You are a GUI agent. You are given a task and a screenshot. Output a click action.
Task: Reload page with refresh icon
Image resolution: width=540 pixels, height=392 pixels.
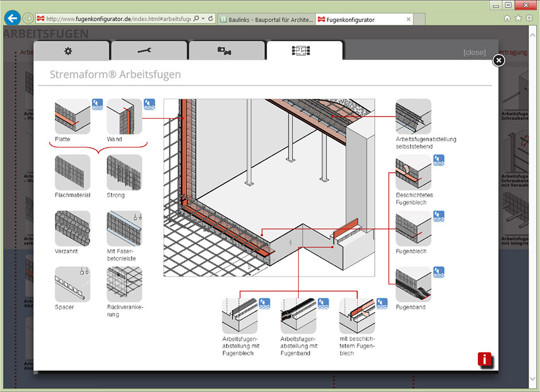tap(211, 18)
